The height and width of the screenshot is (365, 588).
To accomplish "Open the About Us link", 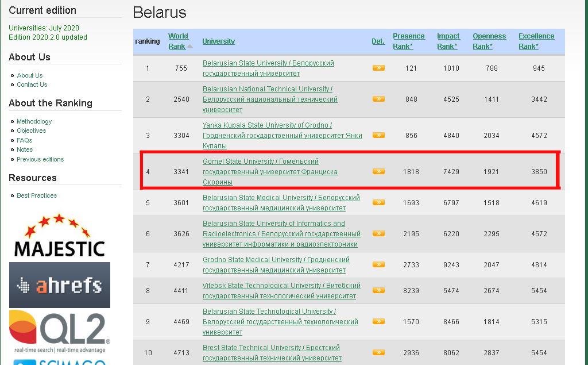I will pyautogui.click(x=30, y=75).
